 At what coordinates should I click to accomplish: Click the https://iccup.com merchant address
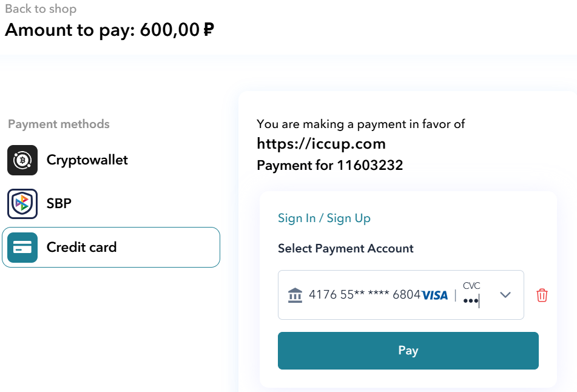[x=321, y=144]
